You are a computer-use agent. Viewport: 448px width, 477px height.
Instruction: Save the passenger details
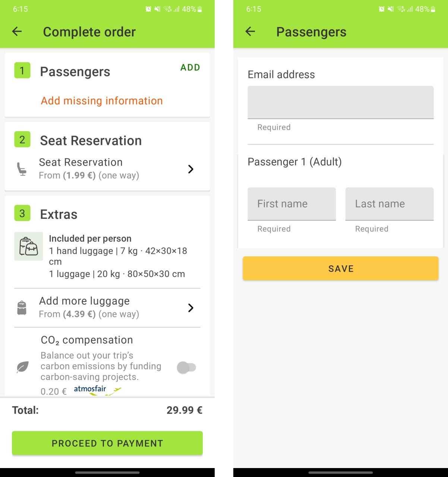click(341, 268)
